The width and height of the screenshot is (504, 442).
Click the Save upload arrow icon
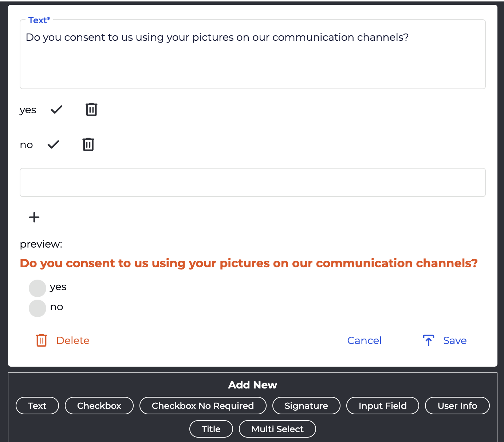coord(429,340)
